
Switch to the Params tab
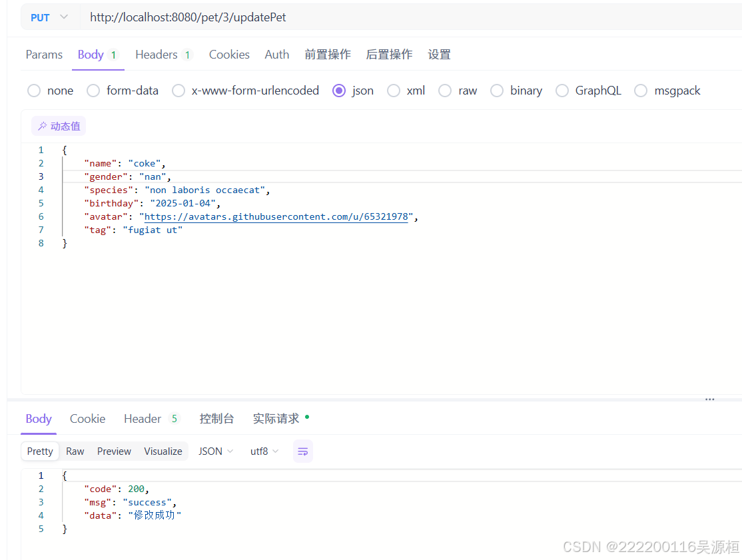tap(44, 55)
